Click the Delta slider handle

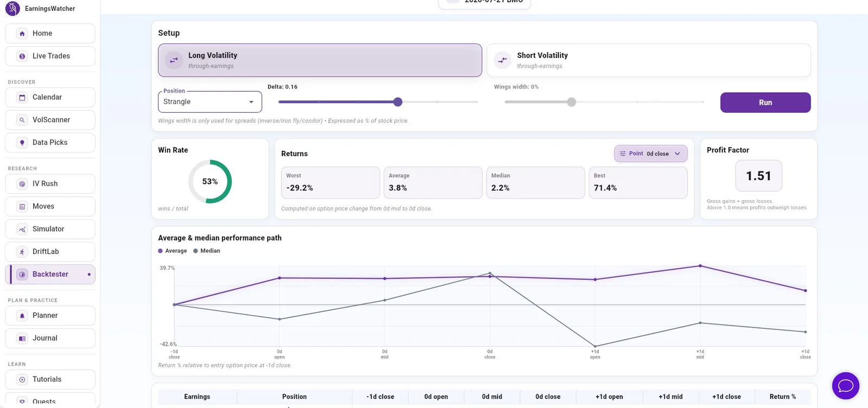pyautogui.click(x=398, y=102)
